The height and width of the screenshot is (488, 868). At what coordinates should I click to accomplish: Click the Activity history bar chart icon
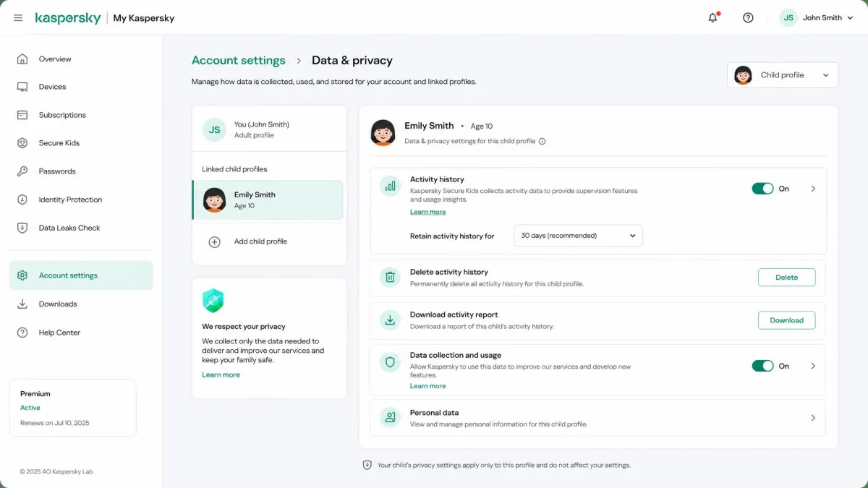pos(391,186)
